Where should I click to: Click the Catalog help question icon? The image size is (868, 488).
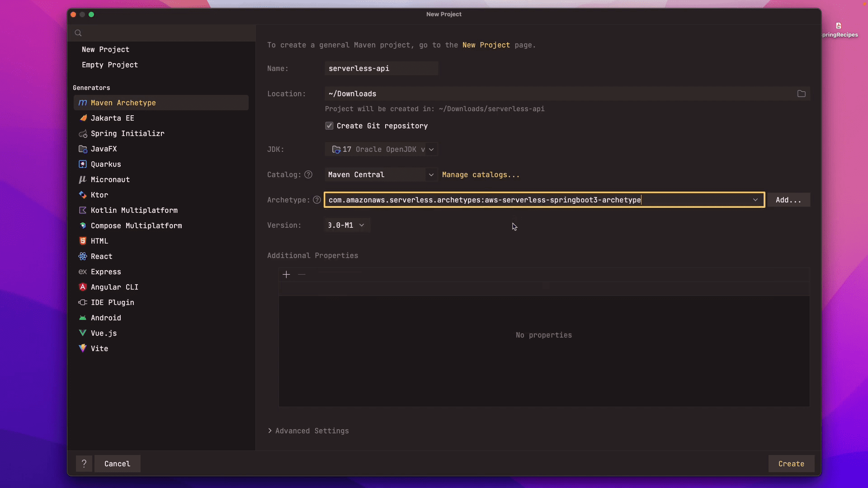[x=308, y=174]
